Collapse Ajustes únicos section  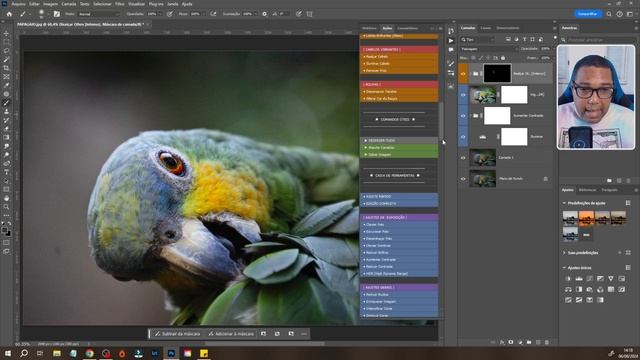click(x=564, y=268)
